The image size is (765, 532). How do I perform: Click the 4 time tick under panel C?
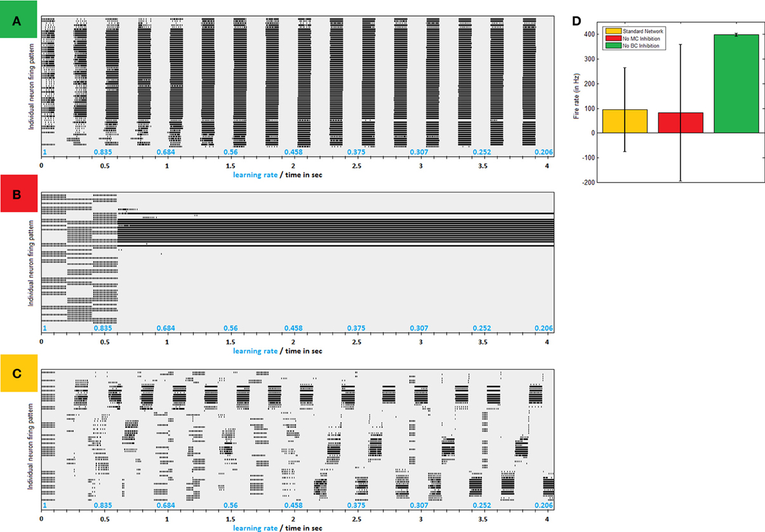547,518
